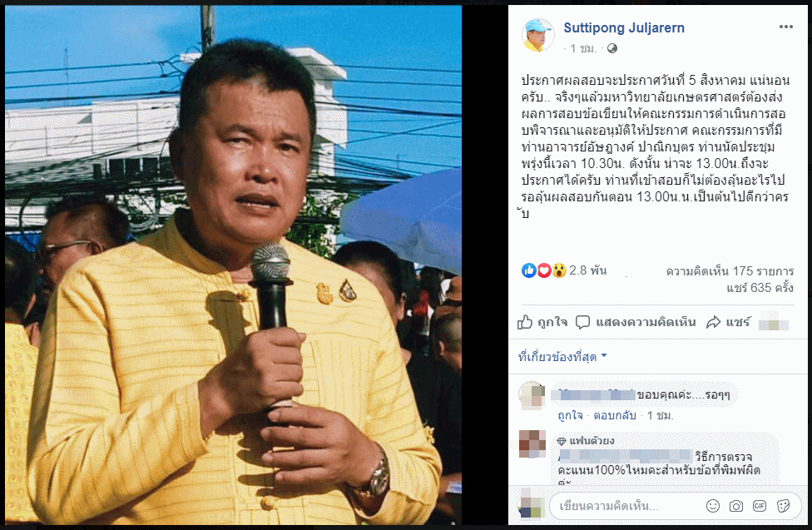Show the wow reactions list
The image size is (812, 530).
[x=559, y=270]
